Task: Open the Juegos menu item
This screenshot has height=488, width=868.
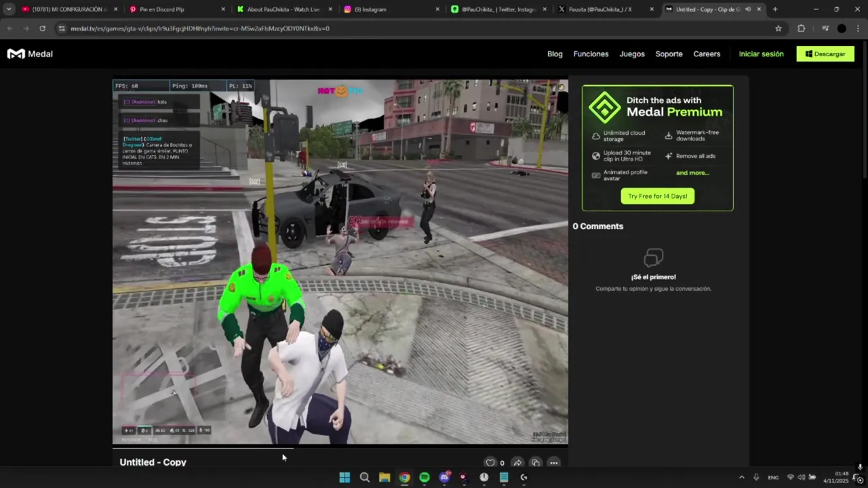Action: coord(632,54)
